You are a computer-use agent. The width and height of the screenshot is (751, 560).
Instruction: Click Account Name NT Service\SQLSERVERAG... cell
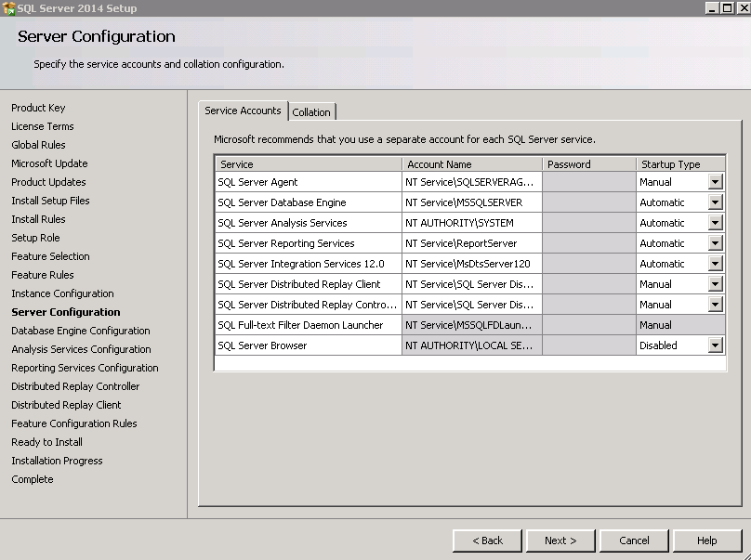coord(472,182)
